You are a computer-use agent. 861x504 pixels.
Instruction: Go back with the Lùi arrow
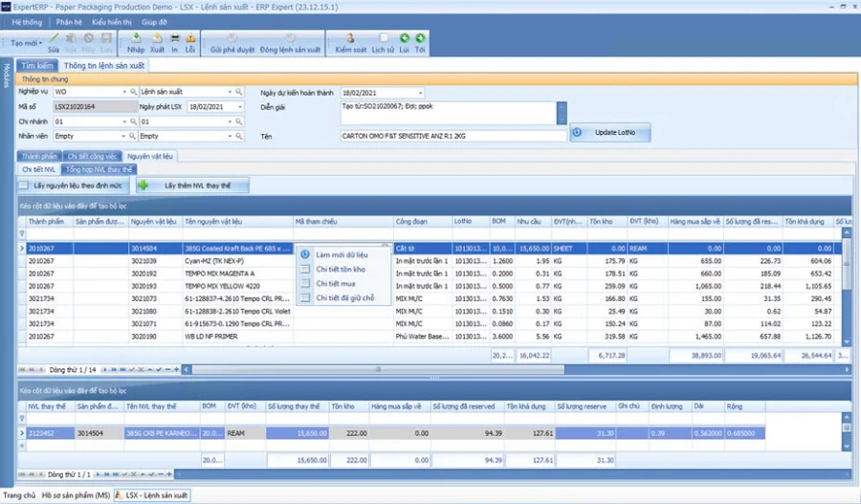(x=404, y=38)
